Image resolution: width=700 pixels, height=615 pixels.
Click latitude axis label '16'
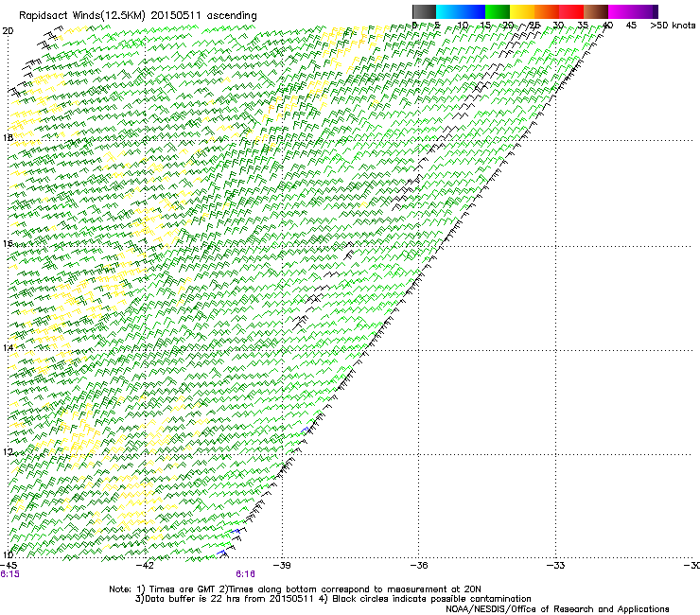(8, 244)
